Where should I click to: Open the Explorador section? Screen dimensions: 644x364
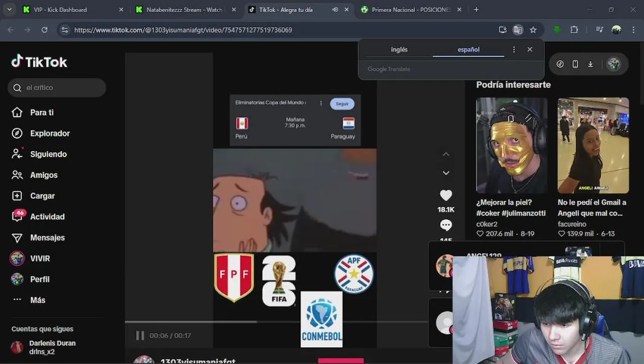tap(40, 133)
